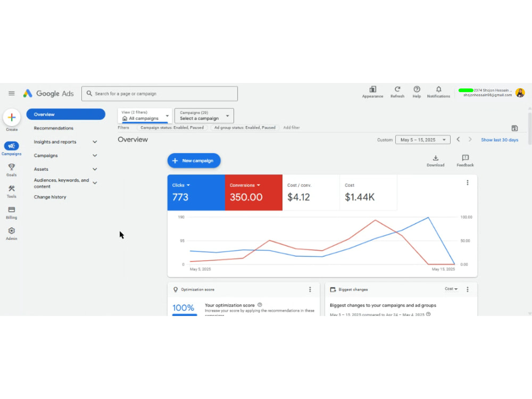Click the search magnifier icon
The height and width of the screenshot is (399, 532).
(89, 93)
